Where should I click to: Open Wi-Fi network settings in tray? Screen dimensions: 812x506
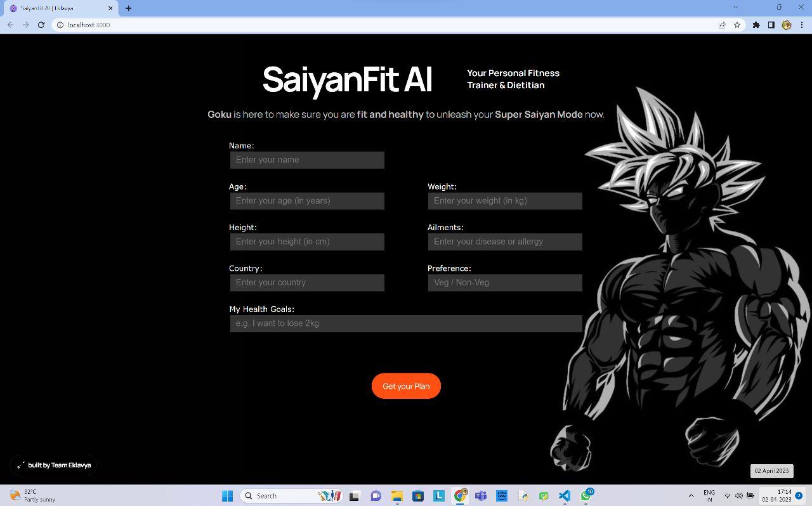pos(728,496)
